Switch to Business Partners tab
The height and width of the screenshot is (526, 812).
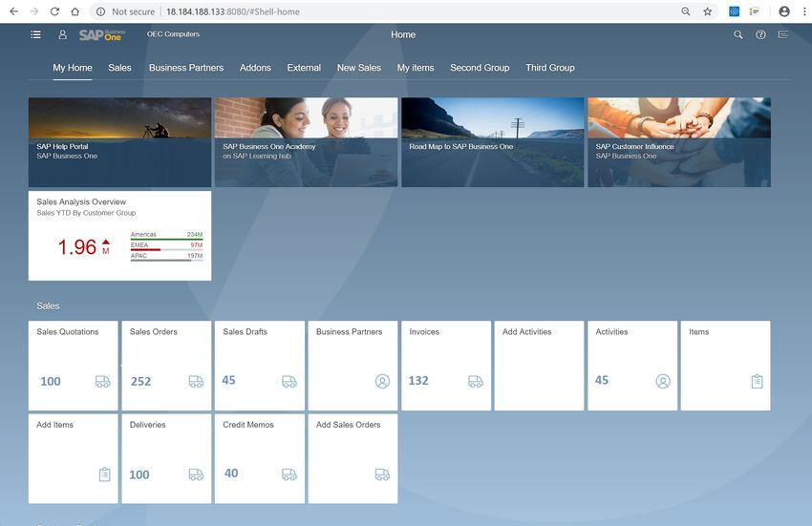pos(186,68)
